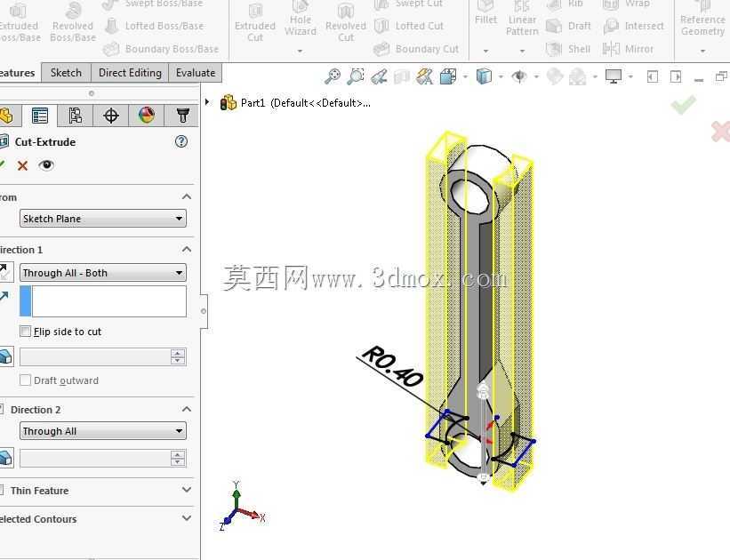Image resolution: width=730 pixels, height=560 pixels.
Task: Open DimXpertManager crosshair tab
Action: coord(111,116)
